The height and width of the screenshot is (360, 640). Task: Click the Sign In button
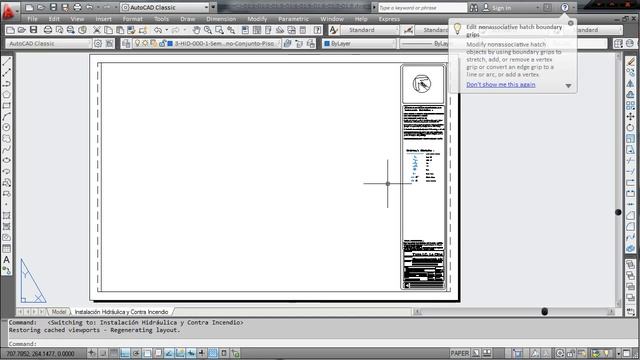click(497, 8)
